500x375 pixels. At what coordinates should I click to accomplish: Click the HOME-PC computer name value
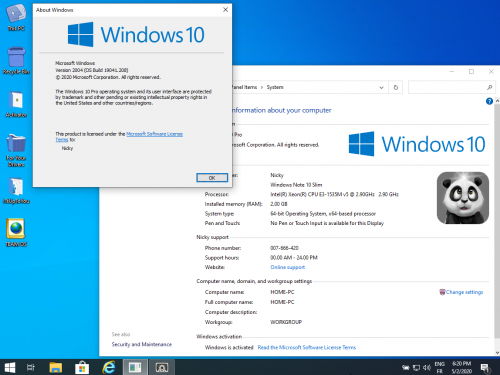click(x=282, y=292)
